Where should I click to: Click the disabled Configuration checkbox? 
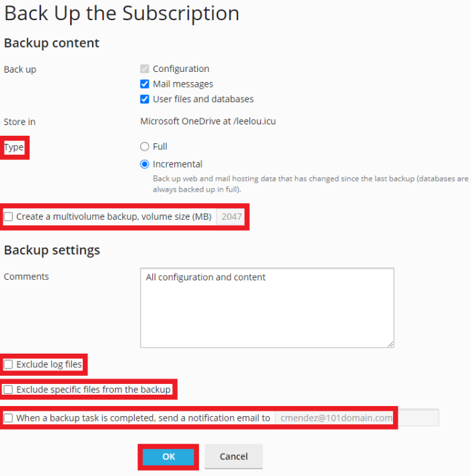(144, 69)
